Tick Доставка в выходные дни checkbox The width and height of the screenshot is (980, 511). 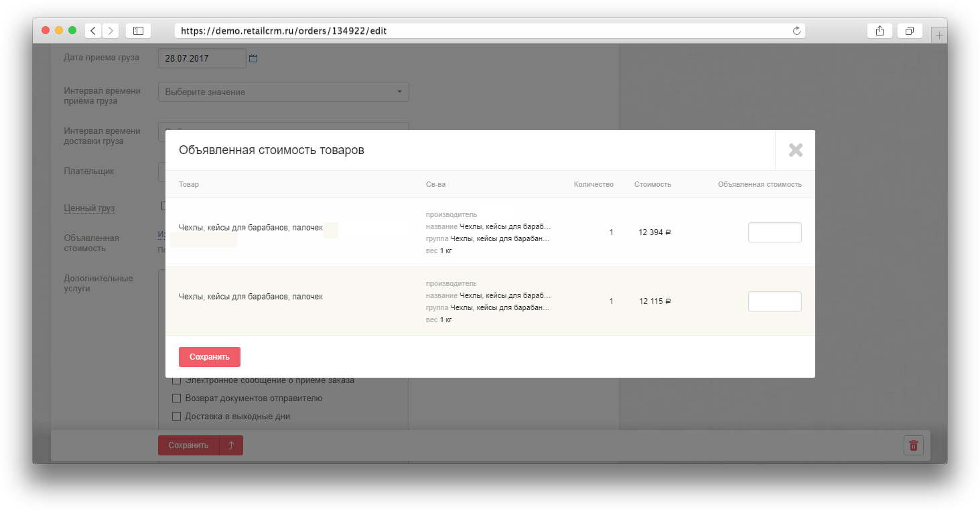click(177, 417)
